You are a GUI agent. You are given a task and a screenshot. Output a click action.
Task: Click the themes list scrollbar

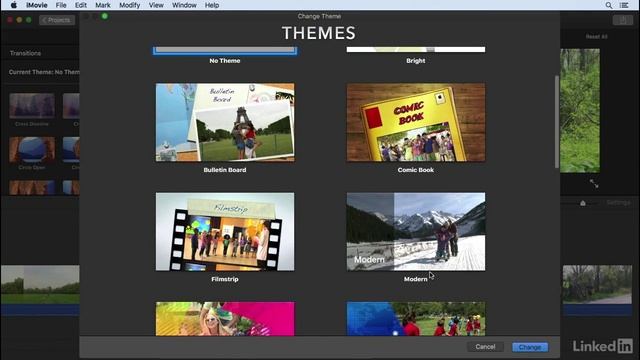click(556, 122)
